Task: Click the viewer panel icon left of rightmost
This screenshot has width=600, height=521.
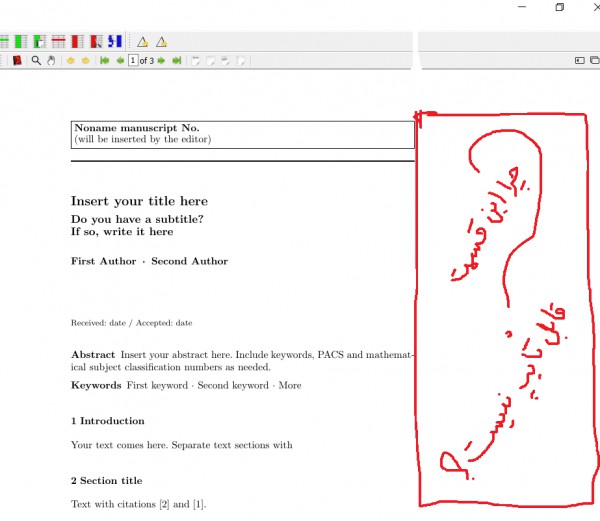Action: 580,61
